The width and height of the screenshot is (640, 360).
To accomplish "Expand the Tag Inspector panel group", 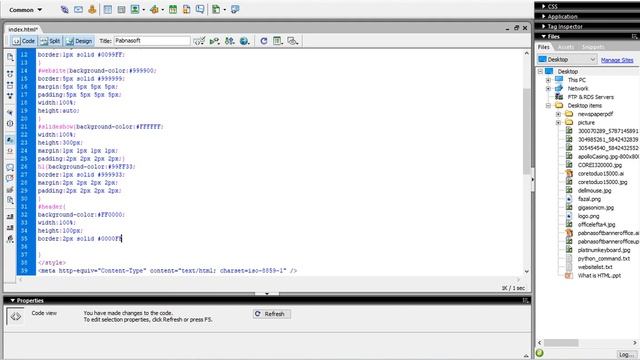I will (x=544, y=26).
